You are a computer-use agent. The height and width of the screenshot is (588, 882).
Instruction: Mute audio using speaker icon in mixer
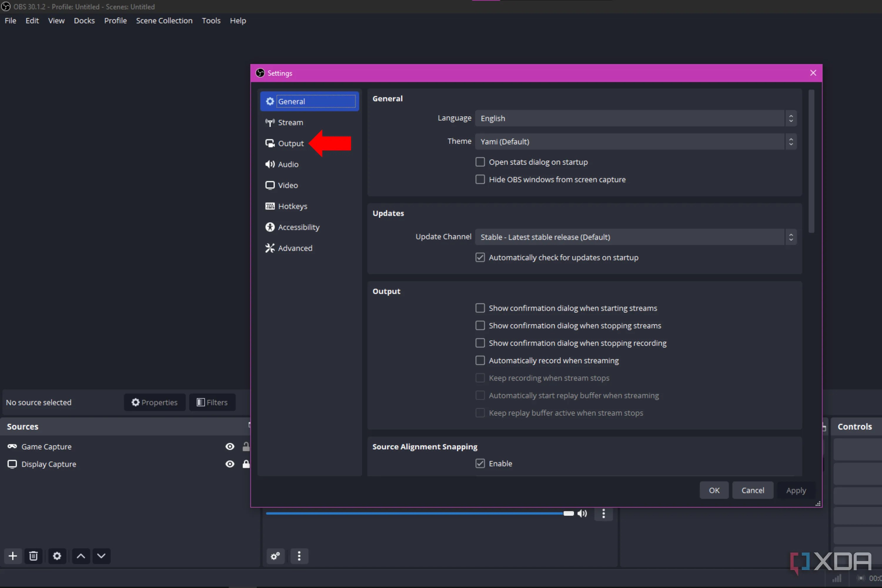(x=582, y=513)
